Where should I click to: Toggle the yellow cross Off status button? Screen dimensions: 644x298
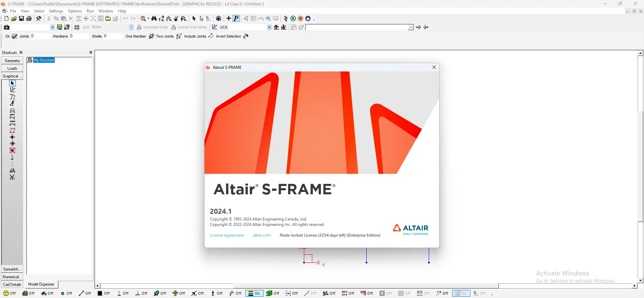(x=179, y=293)
